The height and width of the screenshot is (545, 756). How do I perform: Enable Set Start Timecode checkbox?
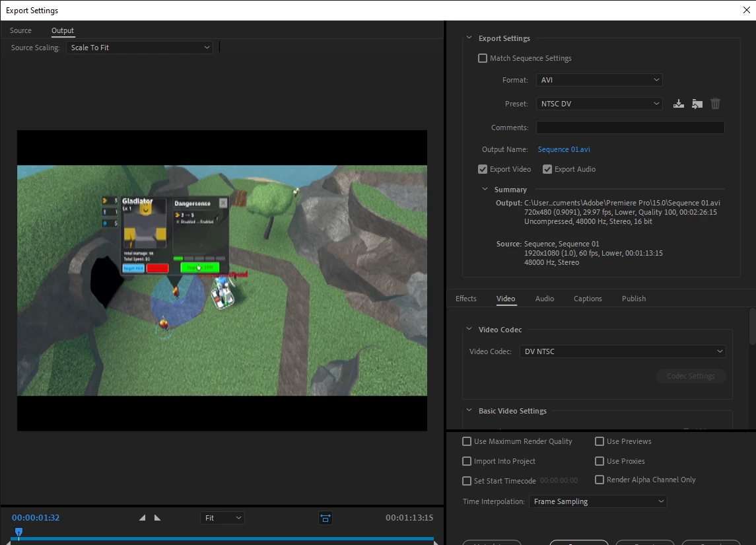coord(467,481)
